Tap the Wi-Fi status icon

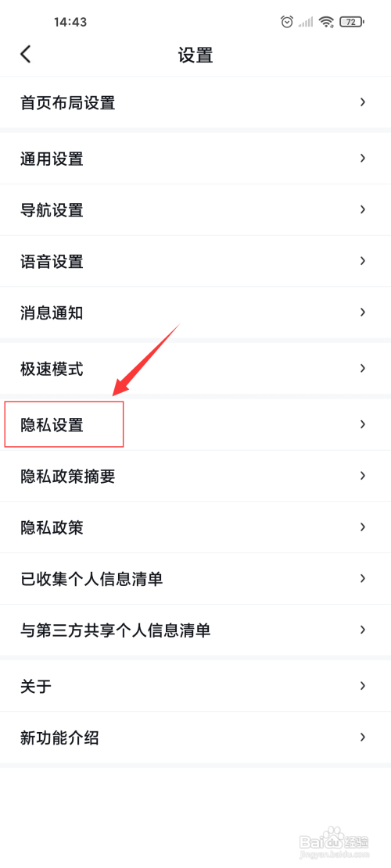tap(327, 22)
